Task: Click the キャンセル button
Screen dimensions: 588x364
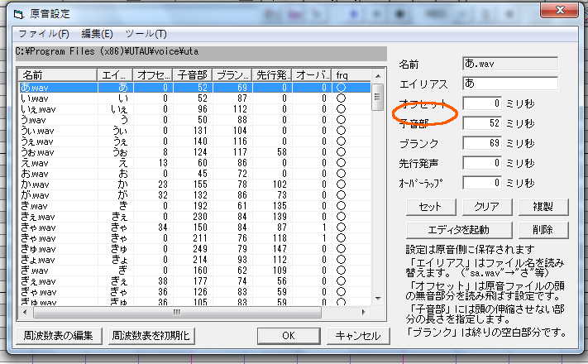Action: (358, 336)
